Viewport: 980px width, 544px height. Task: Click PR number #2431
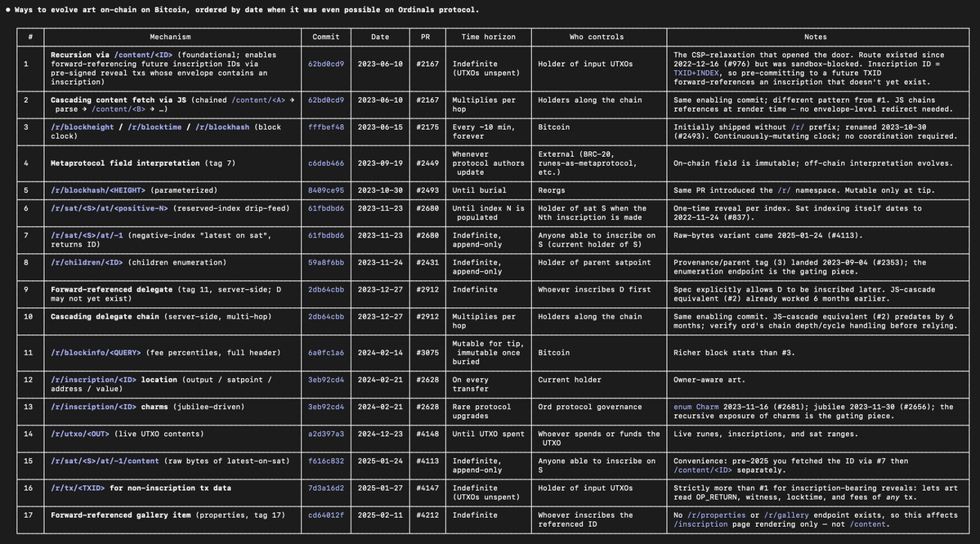tap(427, 262)
